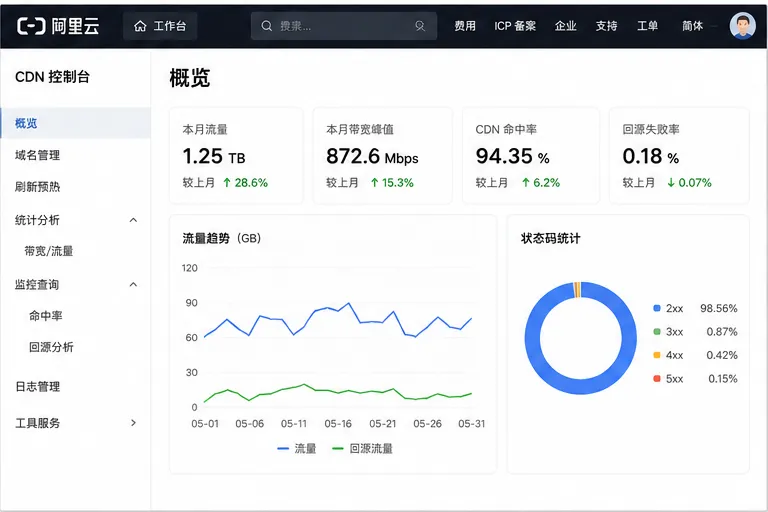Click the 监控查询 sidebar label
The image size is (768, 512).
coord(37,285)
